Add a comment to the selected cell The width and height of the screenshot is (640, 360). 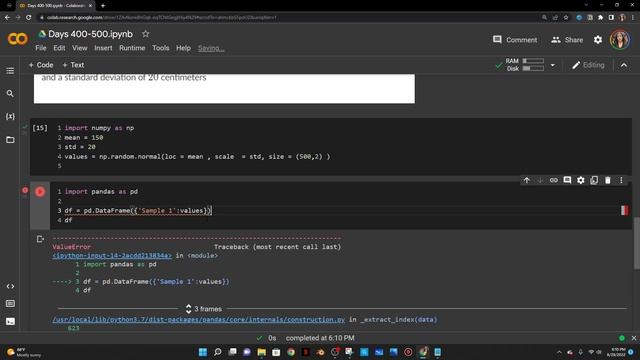click(567, 180)
